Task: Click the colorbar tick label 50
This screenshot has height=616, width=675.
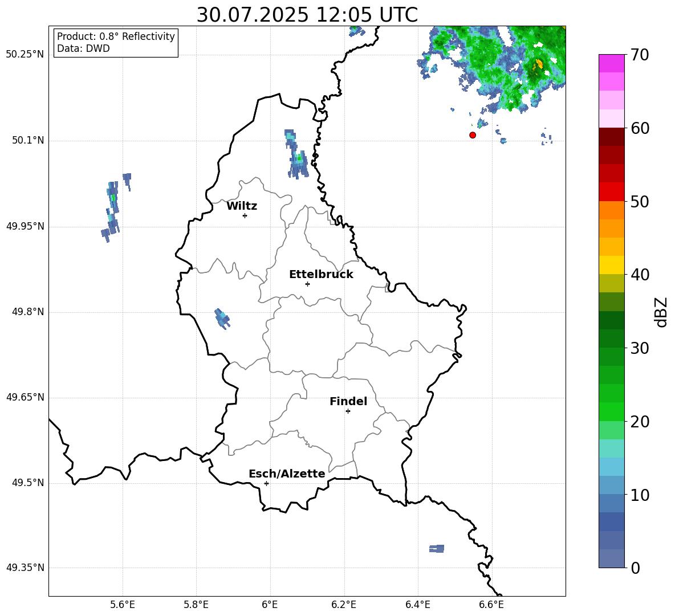Action: (x=640, y=202)
